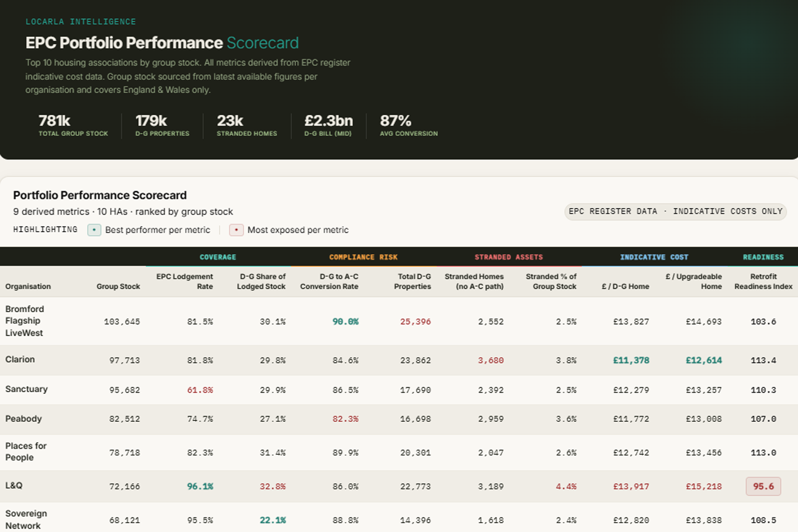Select the Retrofit Readiness Index column header
The width and height of the screenshot is (798, 532).
763,281
